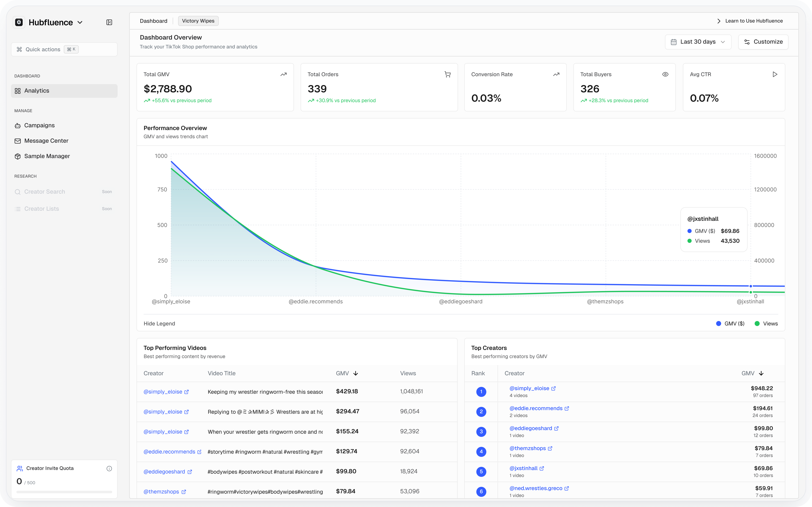
Task: Open Learn to Use Hubfluence link
Action: 753,21
